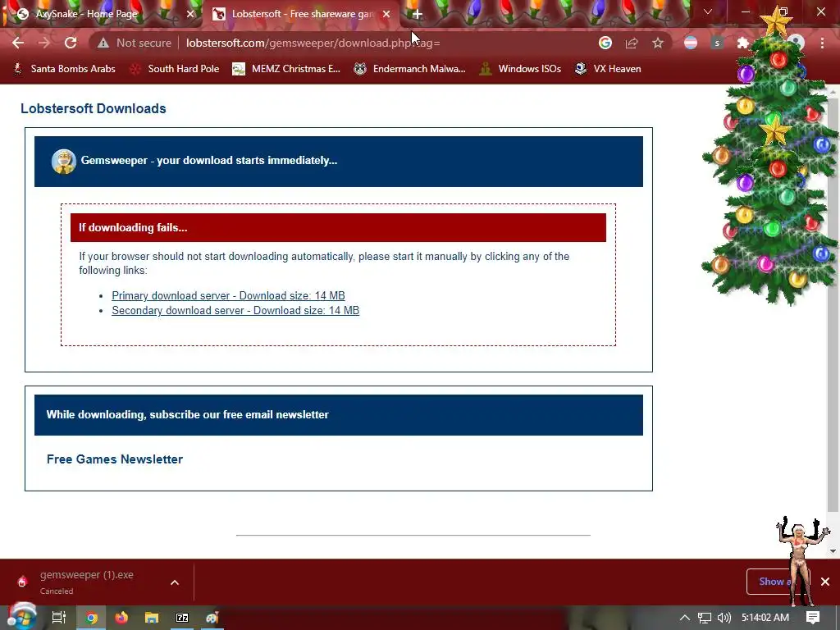The height and width of the screenshot is (630, 840).
Task: Click the Free Games Newsletter heading
Action: tap(115, 459)
